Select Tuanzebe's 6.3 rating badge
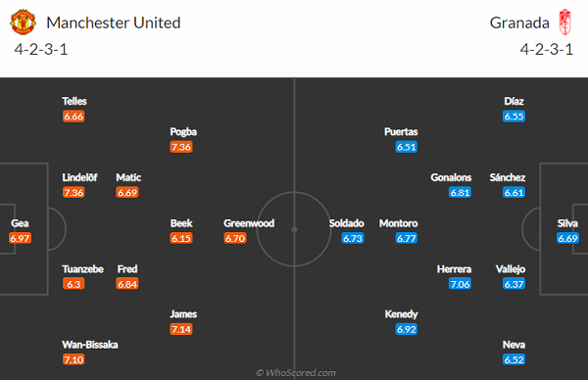Viewport: 588px width, 380px height. tap(73, 284)
